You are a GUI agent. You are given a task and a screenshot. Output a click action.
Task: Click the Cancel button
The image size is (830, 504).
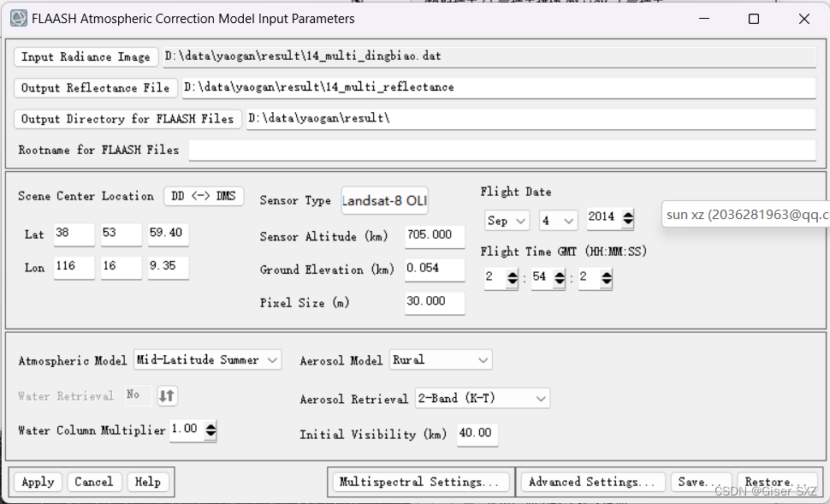94,483
